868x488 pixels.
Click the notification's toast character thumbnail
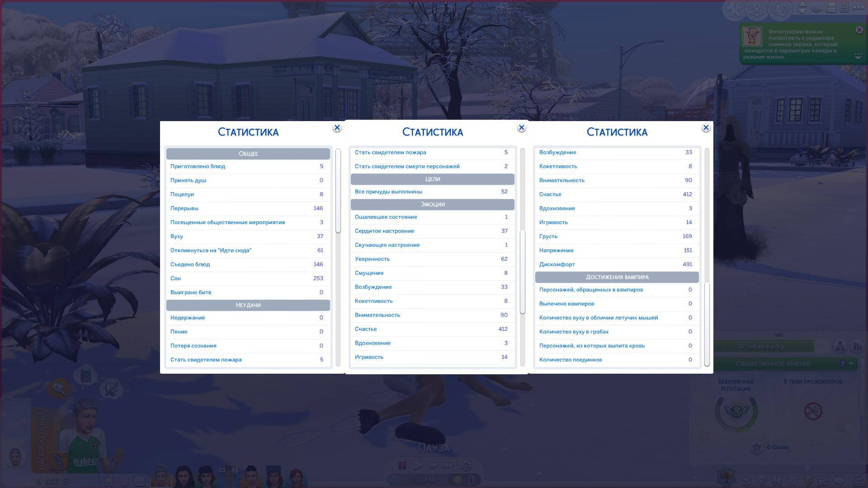tap(752, 36)
